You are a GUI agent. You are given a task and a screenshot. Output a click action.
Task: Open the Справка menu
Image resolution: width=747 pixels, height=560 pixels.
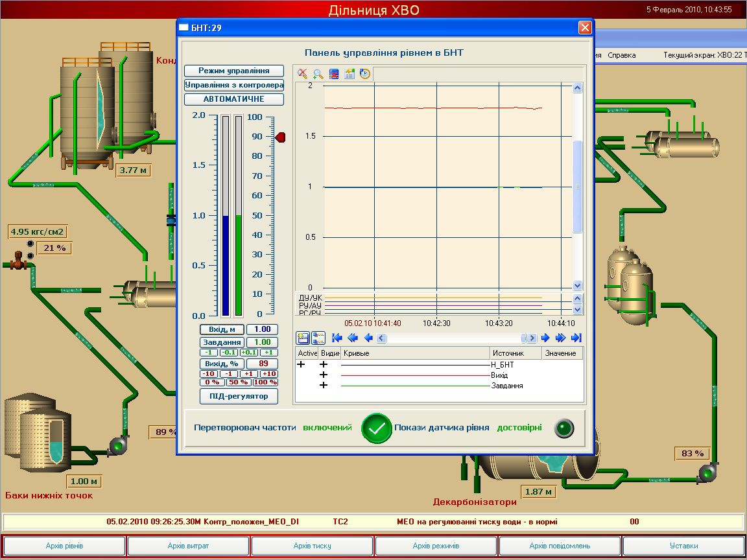pyautogui.click(x=621, y=55)
